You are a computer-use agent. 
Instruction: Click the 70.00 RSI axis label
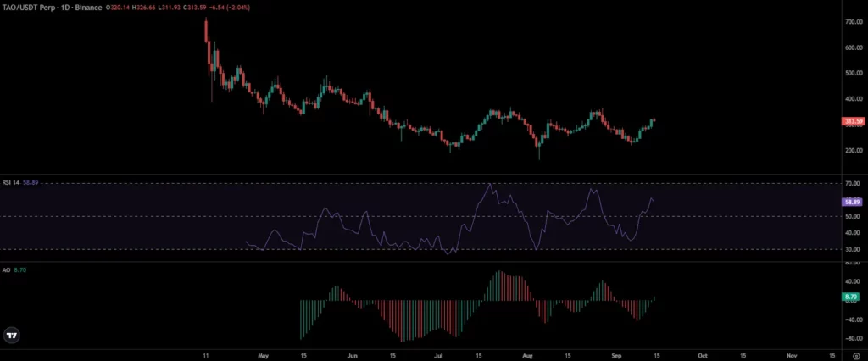[x=854, y=183]
